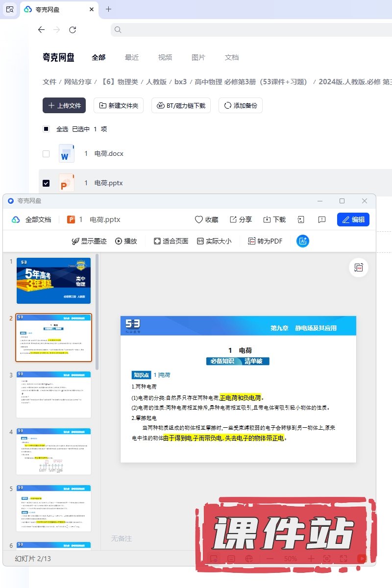Click the Convert to PDF toolbar button
Image resolution: width=392 pixels, height=588 pixels.
click(265, 241)
